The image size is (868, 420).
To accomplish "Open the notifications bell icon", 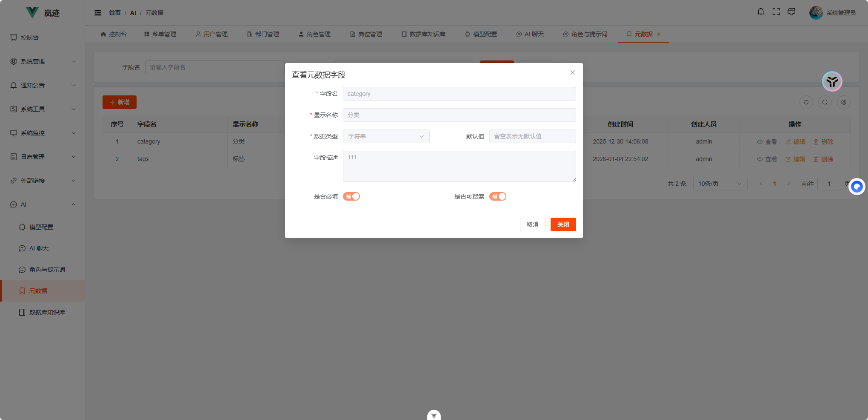I will click(760, 12).
